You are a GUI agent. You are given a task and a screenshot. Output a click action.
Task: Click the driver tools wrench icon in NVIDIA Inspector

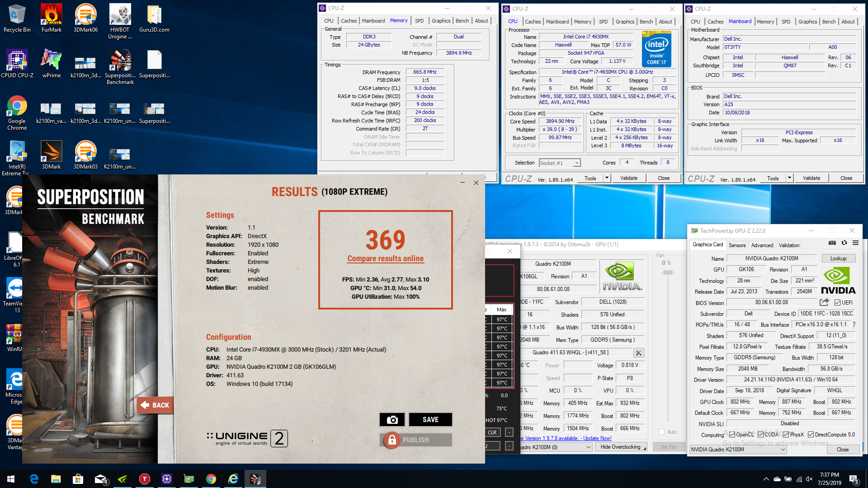[638, 352]
